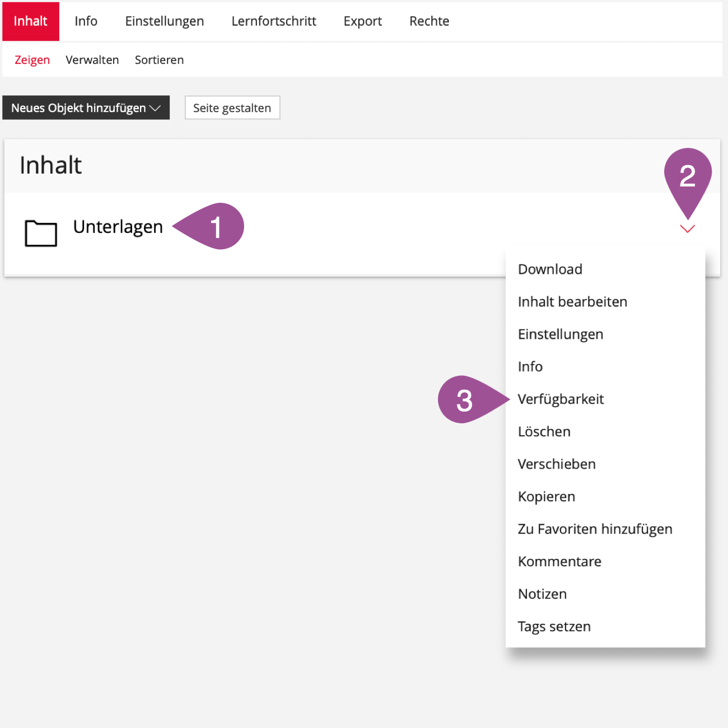
Task: Choose Löschen from the actions menu
Action: point(544,432)
